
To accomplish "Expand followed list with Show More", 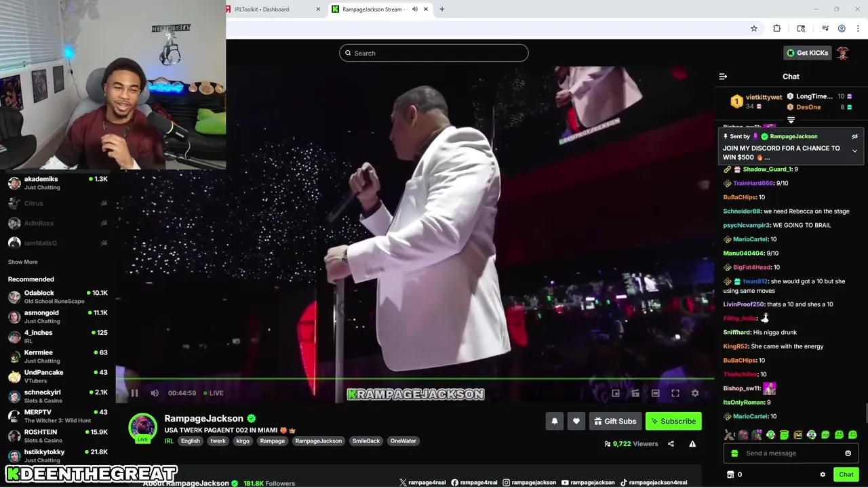I will pos(22,262).
